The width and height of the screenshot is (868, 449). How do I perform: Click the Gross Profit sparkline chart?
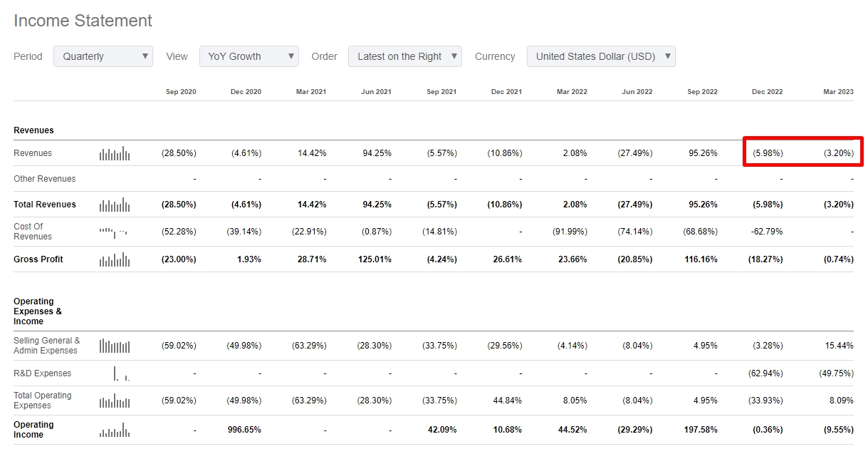tap(114, 259)
